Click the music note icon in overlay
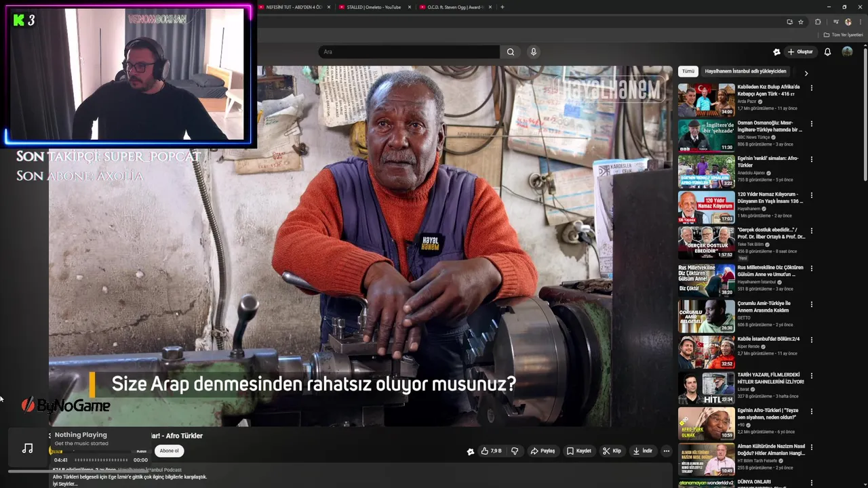The height and width of the screenshot is (488, 868). (27, 448)
